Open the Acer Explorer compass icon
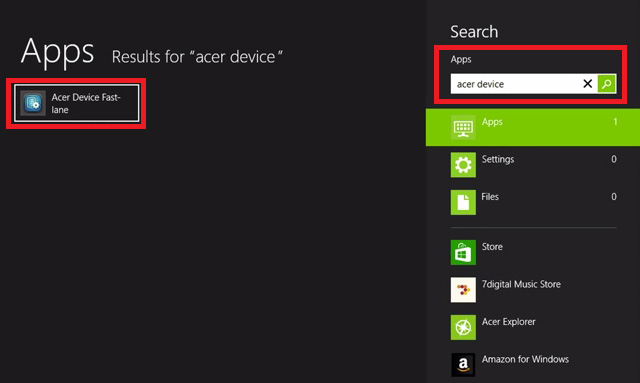 pos(463,327)
